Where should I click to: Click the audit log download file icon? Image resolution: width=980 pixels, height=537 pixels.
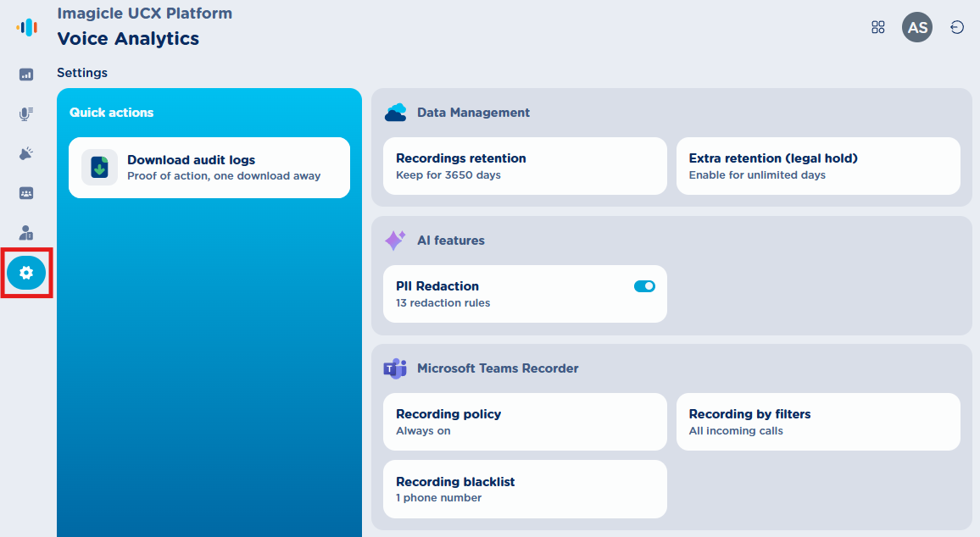tap(99, 168)
